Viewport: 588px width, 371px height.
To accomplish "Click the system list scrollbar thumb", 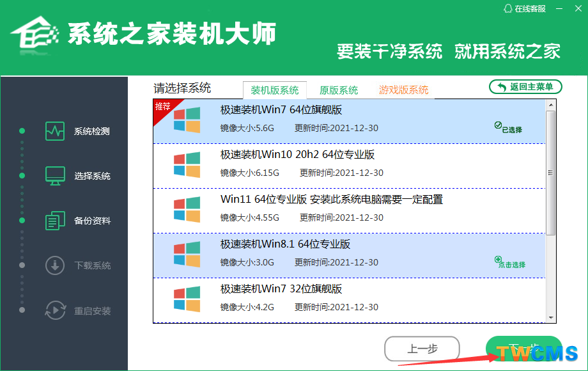I will coord(551,173).
